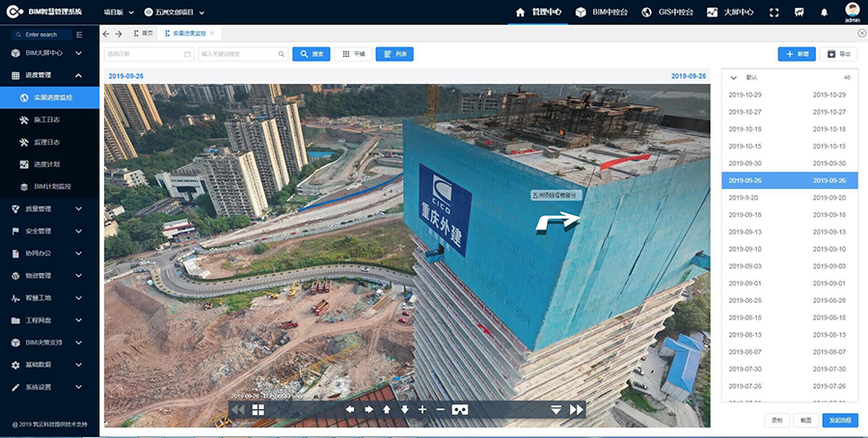Viewport: 868px width, 438px height.
Task: Select the 2019-09-30 entry in the list
Action: pyautogui.click(x=789, y=163)
